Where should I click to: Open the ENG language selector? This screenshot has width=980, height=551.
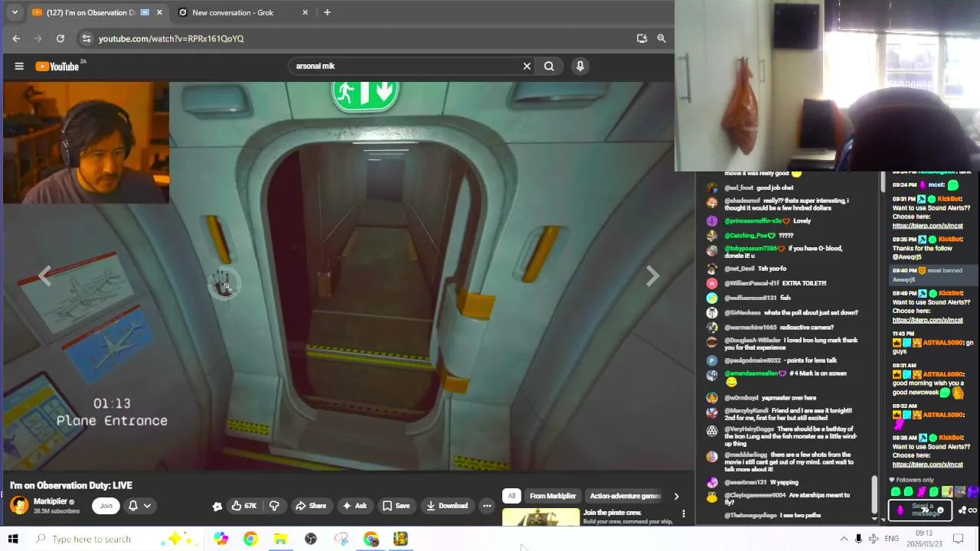[x=891, y=539]
